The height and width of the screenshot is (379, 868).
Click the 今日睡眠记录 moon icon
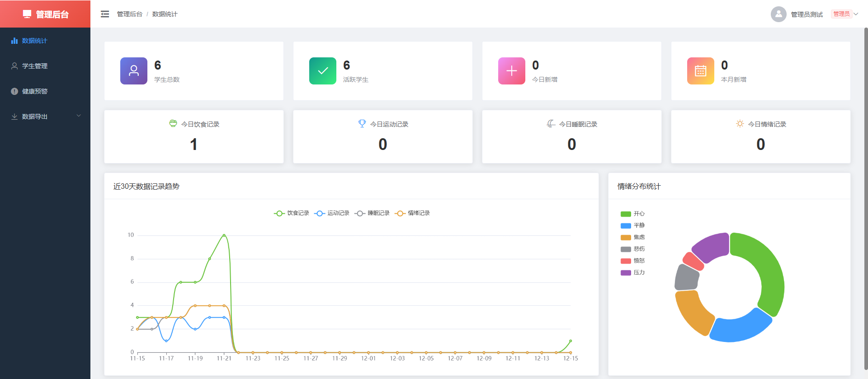pyautogui.click(x=551, y=123)
